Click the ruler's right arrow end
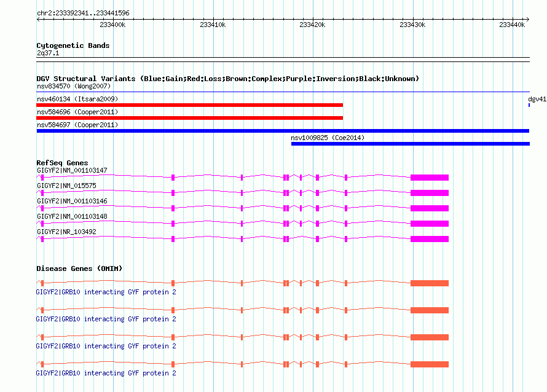The height and width of the screenshot is (392, 547). [528, 19]
